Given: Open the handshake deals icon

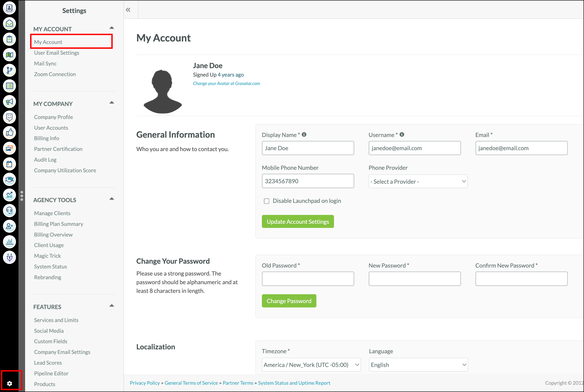Looking at the screenshot, I should point(9,179).
